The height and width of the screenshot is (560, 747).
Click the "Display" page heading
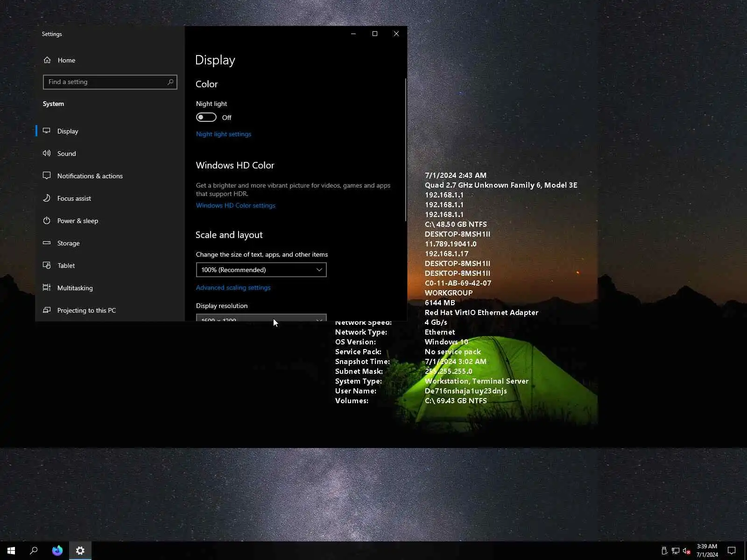pyautogui.click(x=215, y=60)
